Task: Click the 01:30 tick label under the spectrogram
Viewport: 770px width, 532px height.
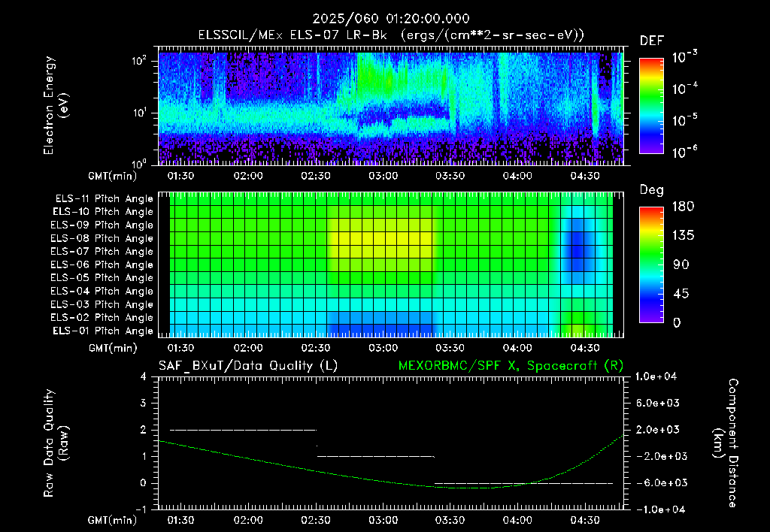Action: (x=180, y=176)
